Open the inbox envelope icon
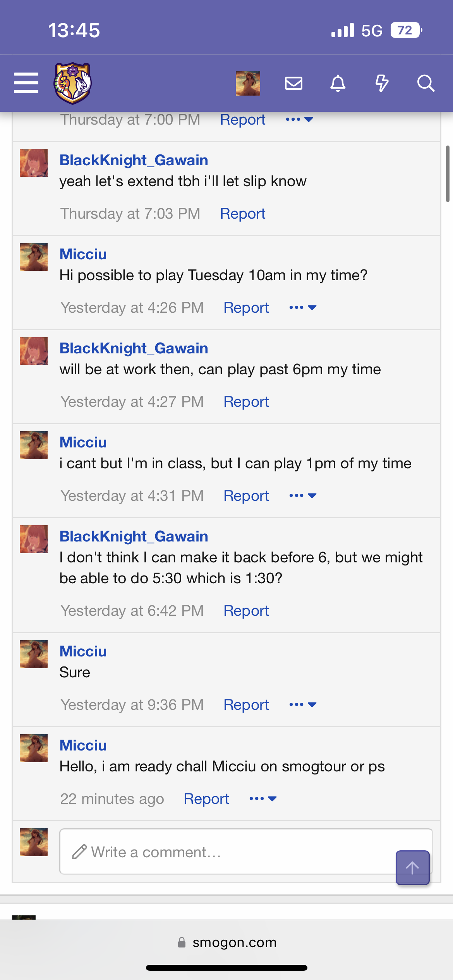The width and height of the screenshot is (453, 980). [293, 83]
